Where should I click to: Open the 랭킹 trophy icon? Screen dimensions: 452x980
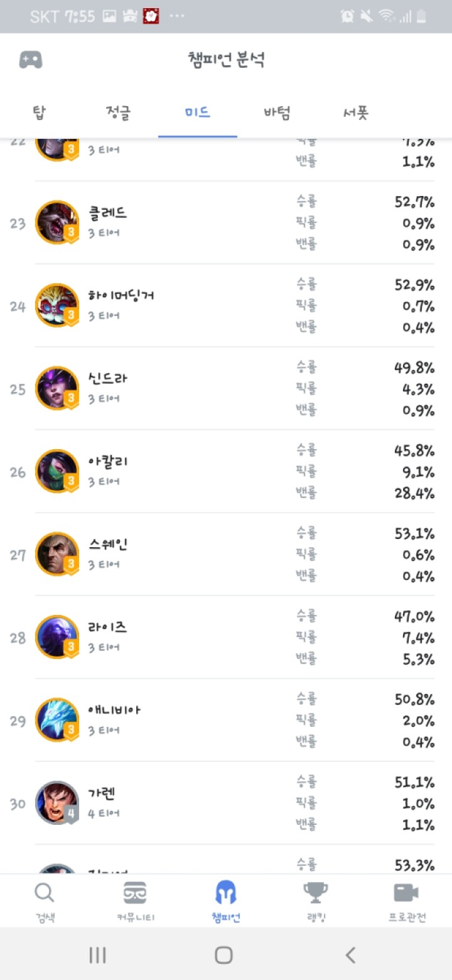(x=316, y=893)
